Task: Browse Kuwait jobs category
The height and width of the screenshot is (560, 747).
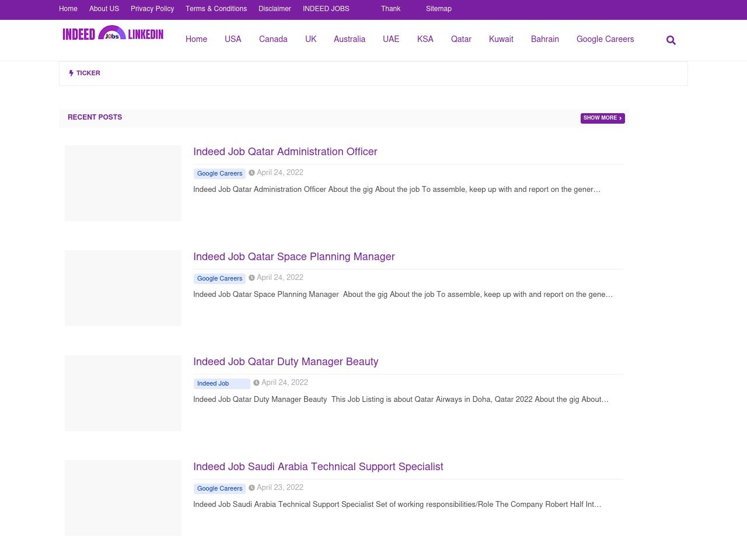Action: tap(501, 39)
